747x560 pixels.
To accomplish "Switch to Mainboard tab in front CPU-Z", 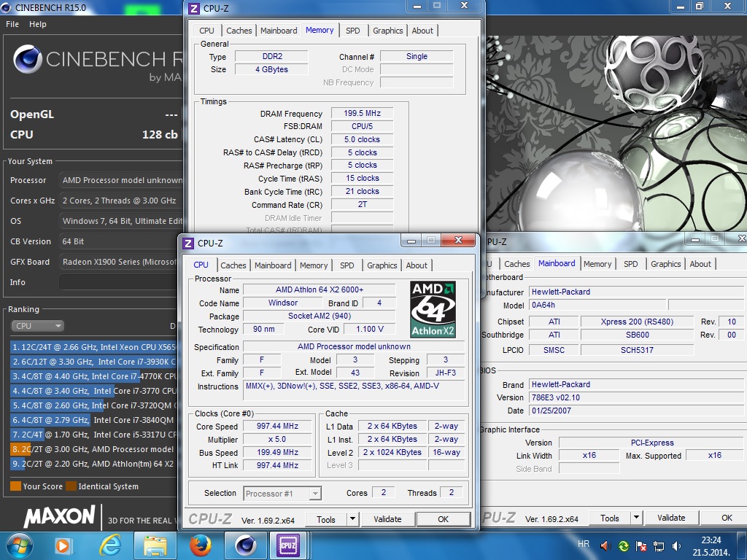I will point(273,265).
